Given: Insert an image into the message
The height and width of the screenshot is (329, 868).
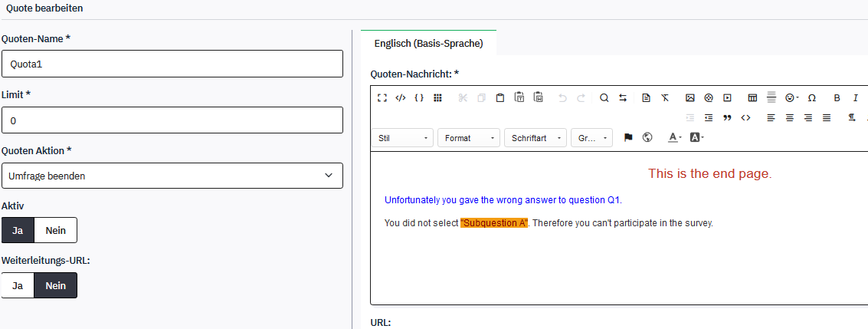Looking at the screenshot, I should (689, 97).
